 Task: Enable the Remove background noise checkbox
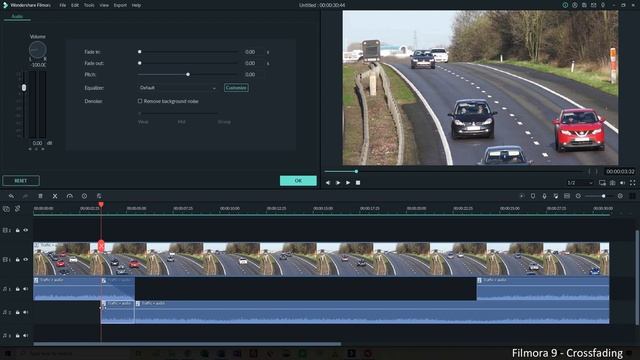pos(140,101)
